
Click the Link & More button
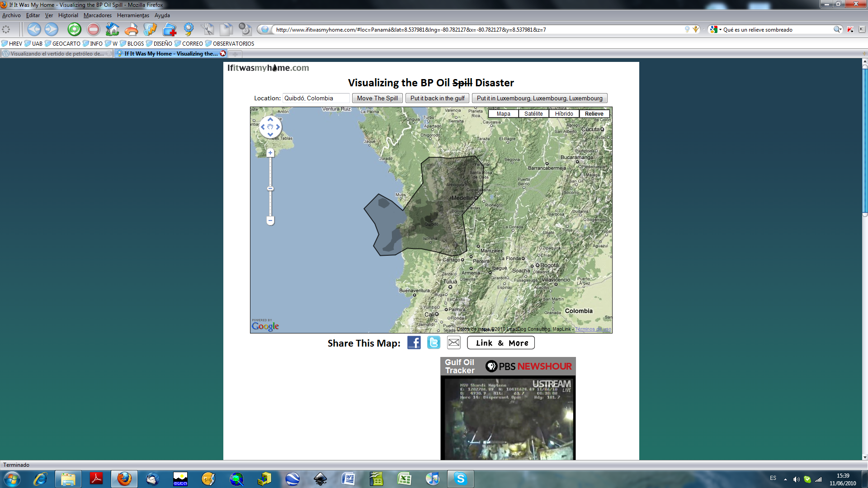click(501, 343)
